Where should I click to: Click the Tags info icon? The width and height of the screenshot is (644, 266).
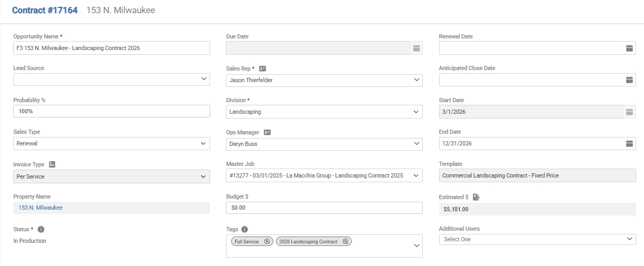(x=244, y=229)
